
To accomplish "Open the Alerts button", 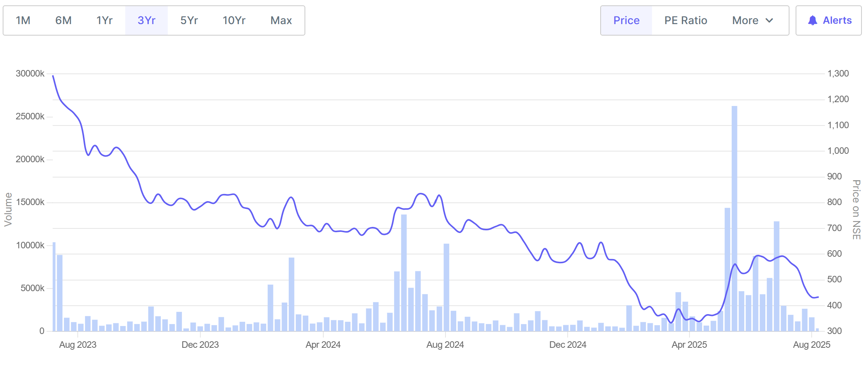I will tap(829, 21).
